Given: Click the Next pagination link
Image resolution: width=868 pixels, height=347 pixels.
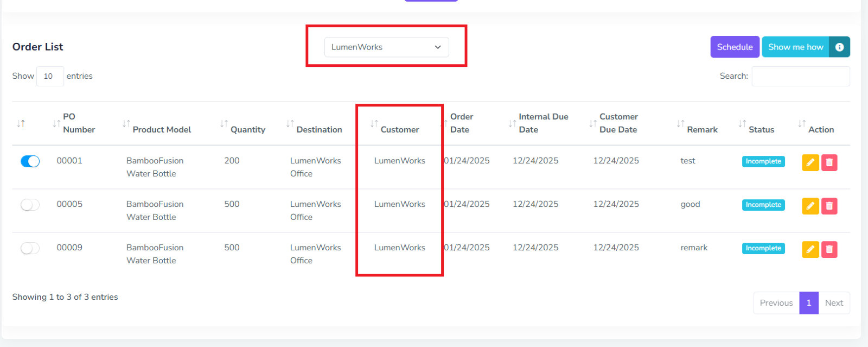Looking at the screenshot, I should (834, 303).
